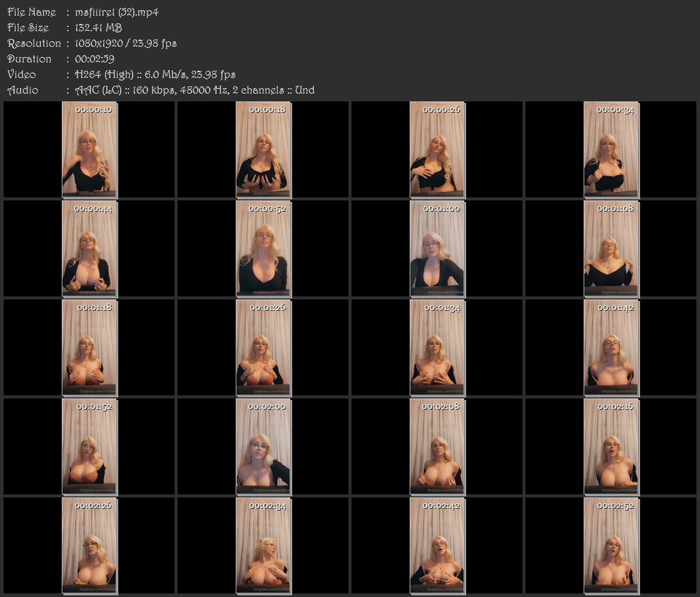
Task: Select the thumbnail stamped 00:02:26
Action: pos(89,546)
